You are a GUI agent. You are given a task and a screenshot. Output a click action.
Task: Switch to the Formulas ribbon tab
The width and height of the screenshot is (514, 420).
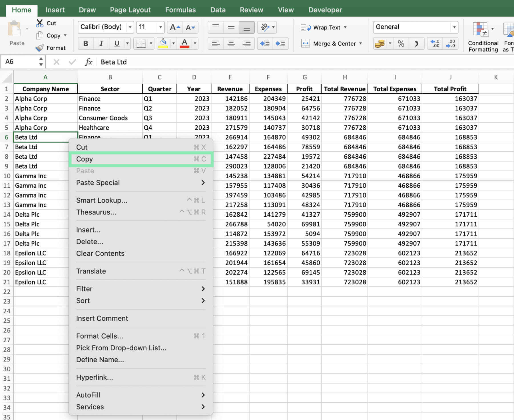click(x=180, y=10)
